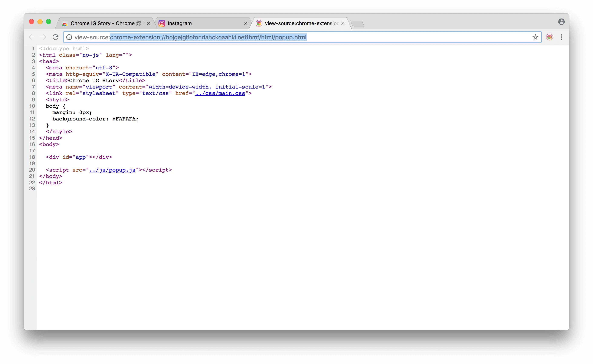Close the Instagram tab
The image size is (593, 364).
[246, 23]
